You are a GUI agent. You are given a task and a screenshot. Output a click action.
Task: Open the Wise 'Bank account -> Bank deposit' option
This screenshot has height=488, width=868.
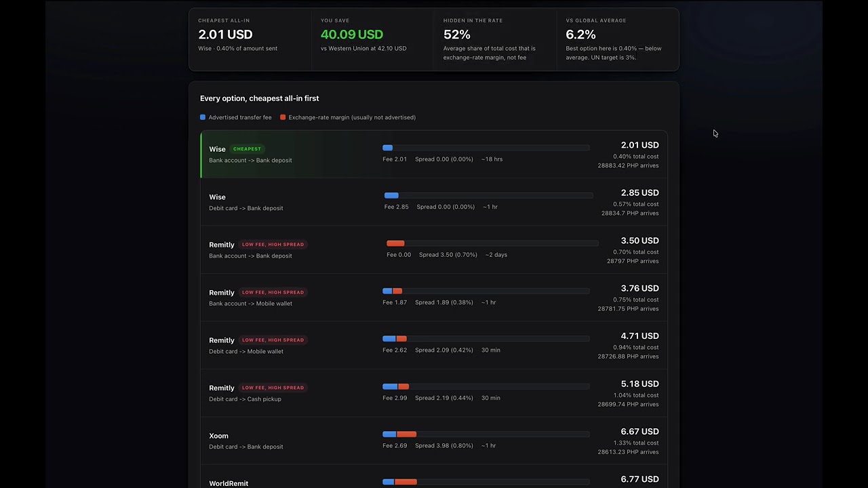(x=434, y=155)
